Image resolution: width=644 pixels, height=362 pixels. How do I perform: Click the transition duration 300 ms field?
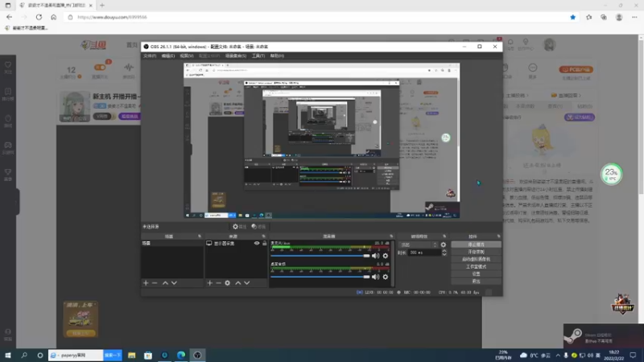click(424, 253)
